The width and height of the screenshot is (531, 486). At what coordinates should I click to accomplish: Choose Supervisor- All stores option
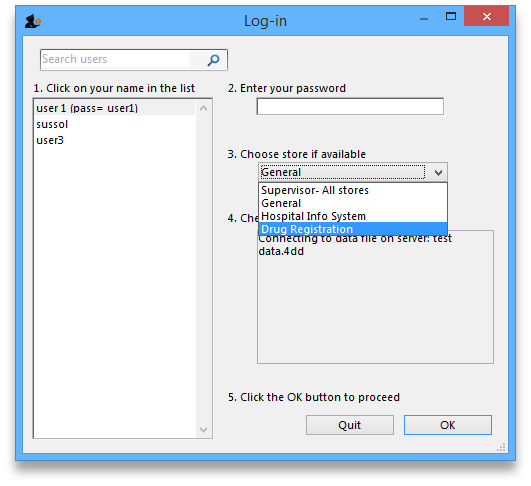click(353, 190)
